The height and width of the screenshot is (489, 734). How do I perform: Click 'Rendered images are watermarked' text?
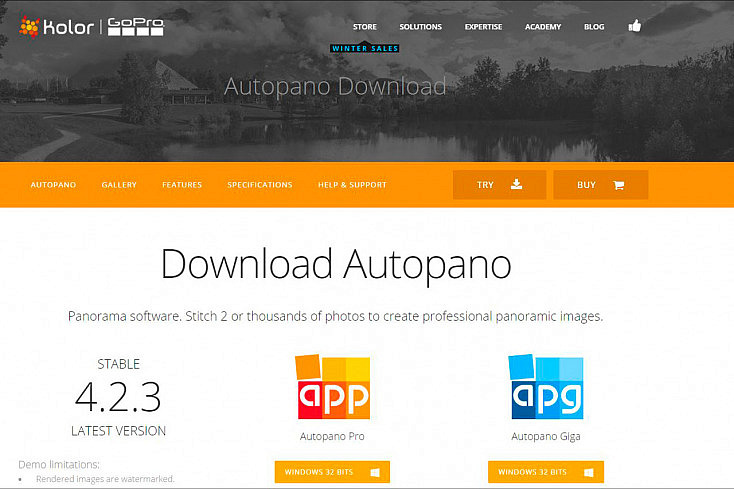coord(105,479)
